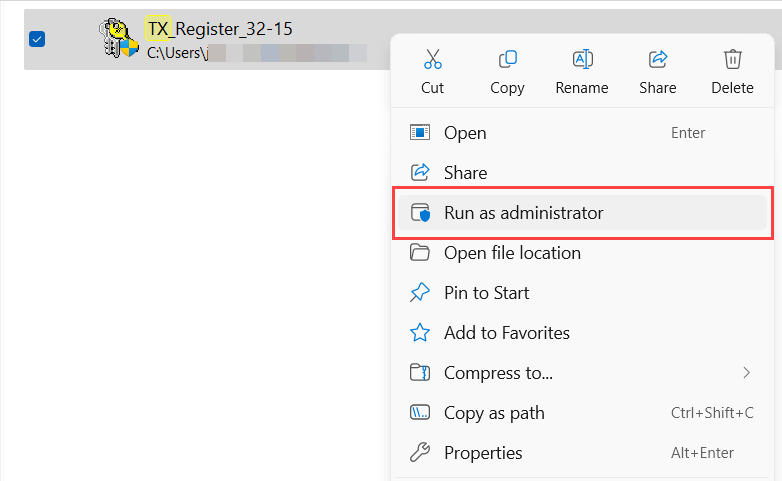Click the Delete trash can icon

(x=732, y=59)
